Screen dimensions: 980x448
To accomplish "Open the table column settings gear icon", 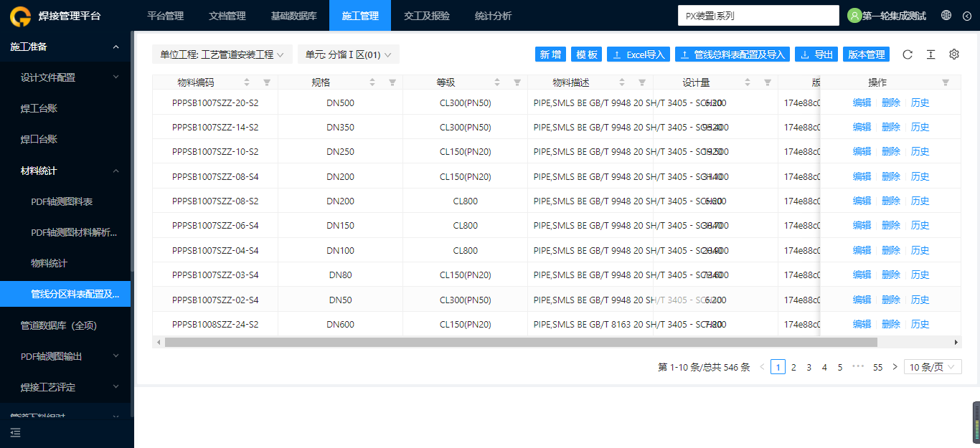I will [954, 54].
